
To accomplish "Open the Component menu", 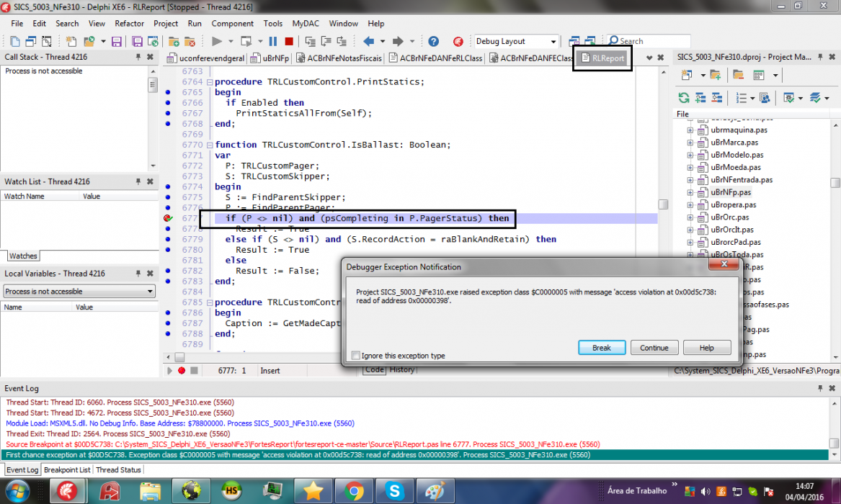I will pos(232,24).
